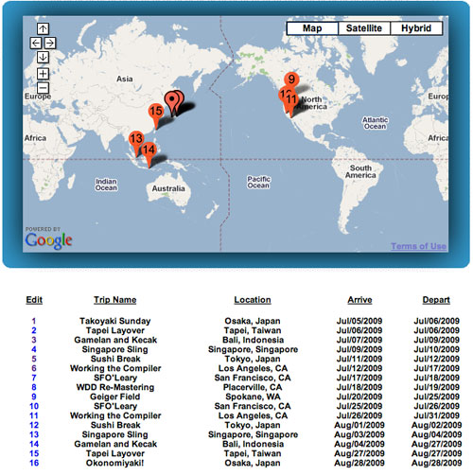The height and width of the screenshot is (476, 473).
Task: Pan the map right with arrow icon
Action: tap(50, 43)
